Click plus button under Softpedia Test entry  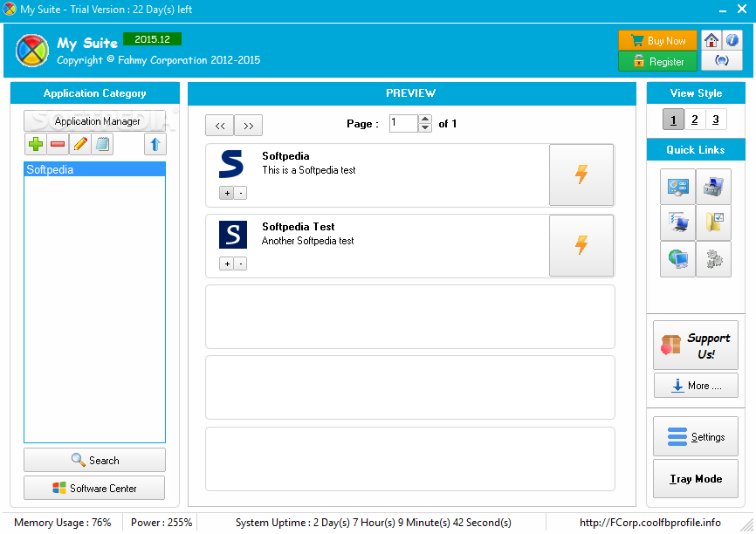(x=227, y=264)
